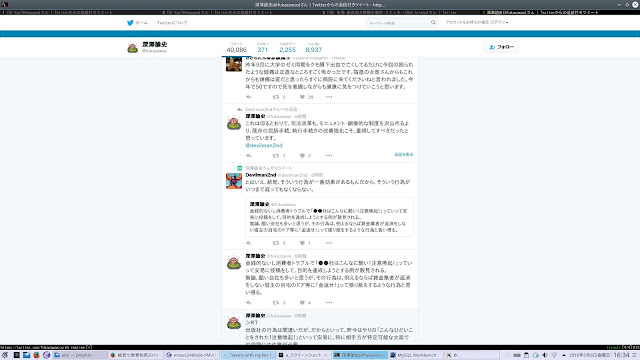
Task: Switch to MySQL Workbench taskbar entry
Action: (x=416, y=355)
